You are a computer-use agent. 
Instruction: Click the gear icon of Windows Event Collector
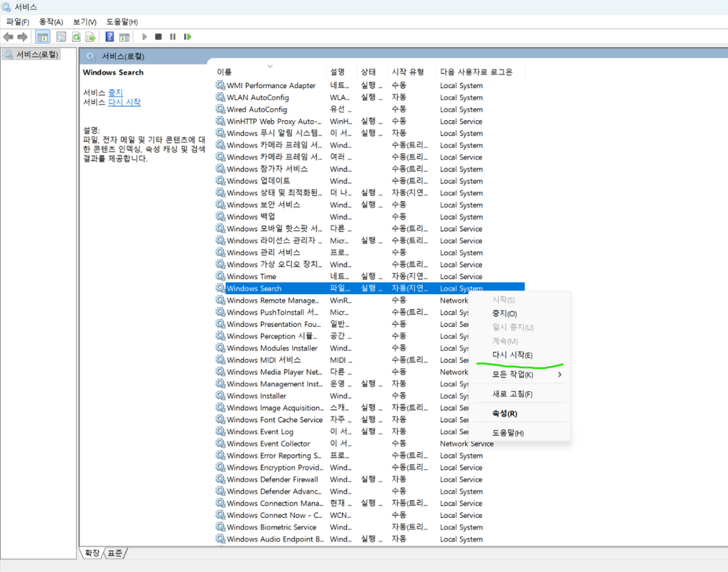220,443
